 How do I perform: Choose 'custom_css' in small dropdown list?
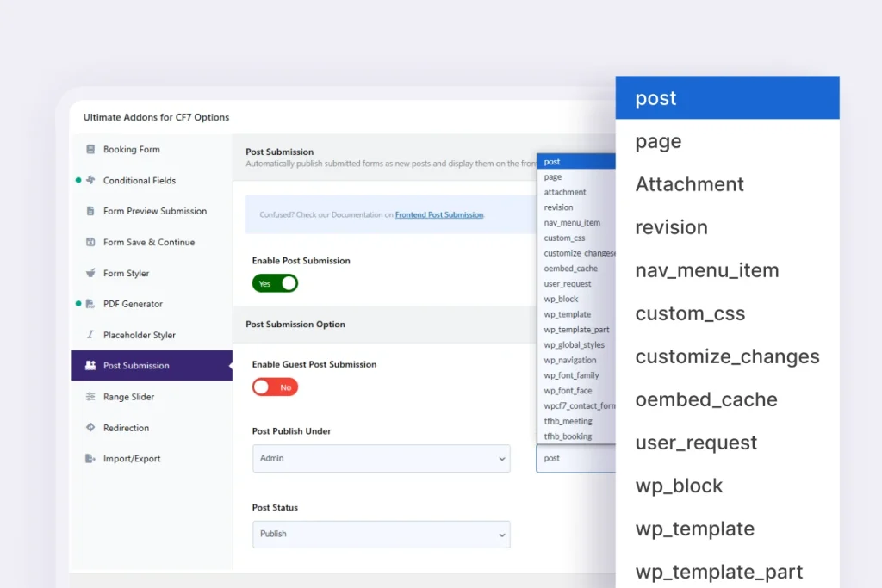(576, 238)
